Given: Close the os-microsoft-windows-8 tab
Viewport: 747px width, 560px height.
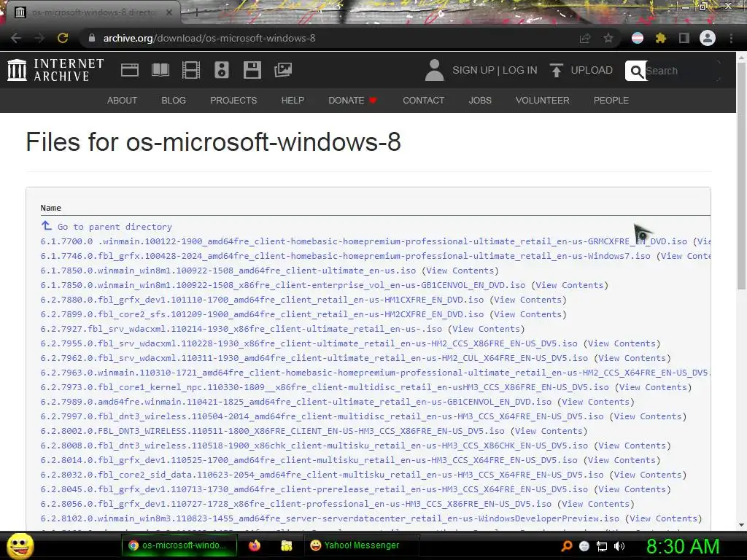Looking at the screenshot, I should click(x=169, y=12).
